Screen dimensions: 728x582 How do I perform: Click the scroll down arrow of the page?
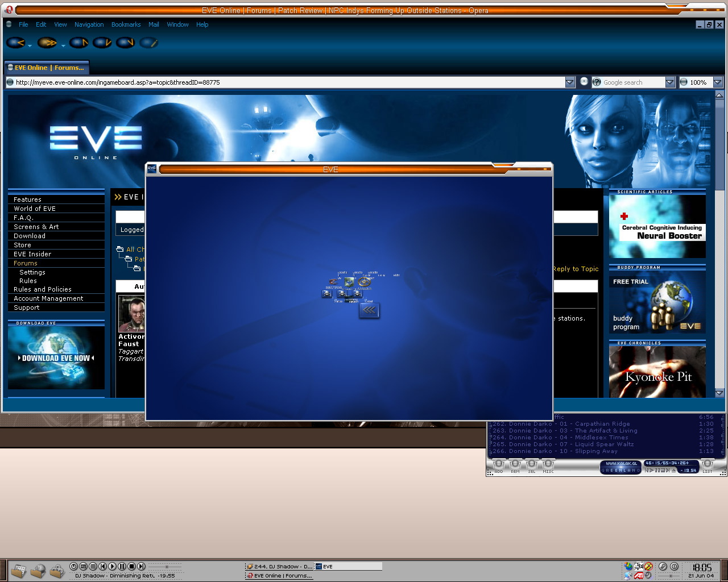pyautogui.click(x=719, y=393)
